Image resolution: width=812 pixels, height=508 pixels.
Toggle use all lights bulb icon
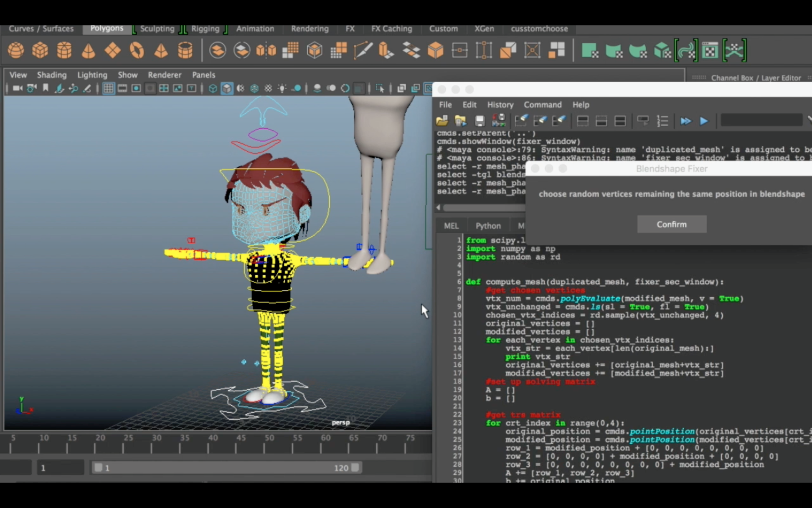point(282,88)
